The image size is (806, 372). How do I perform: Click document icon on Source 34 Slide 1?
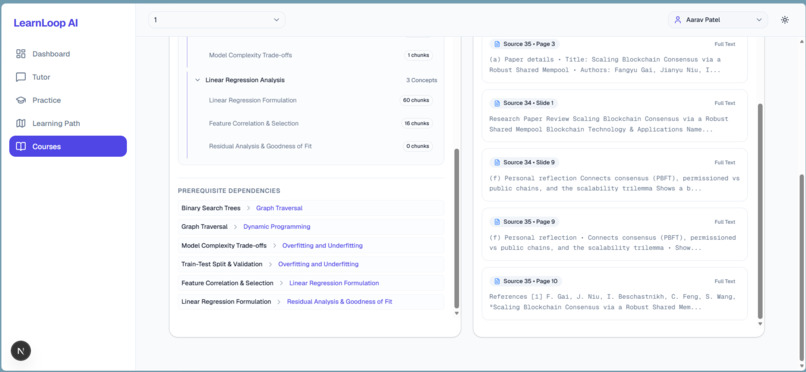497,103
